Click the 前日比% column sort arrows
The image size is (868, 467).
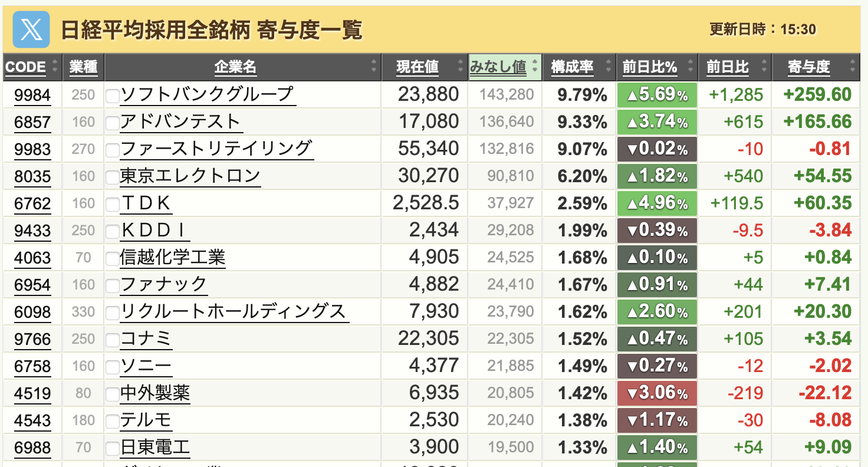coord(690,67)
